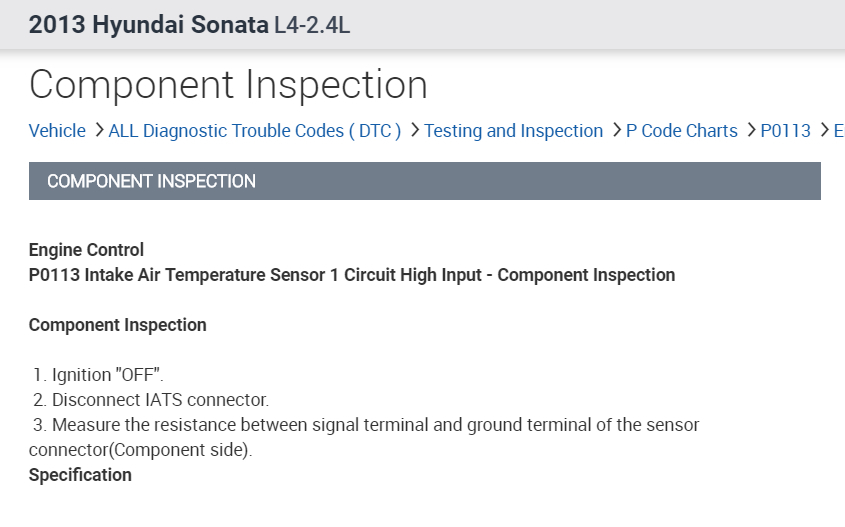Click the large Component Inspection page heading

[228, 85]
